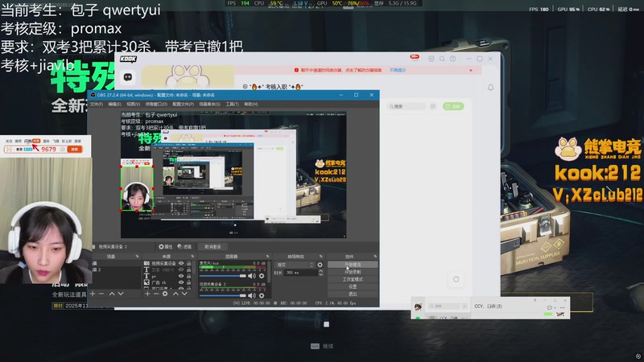Click the 麦克风/Aux volume slider
The height and width of the screenshot is (362, 644).
(223, 276)
